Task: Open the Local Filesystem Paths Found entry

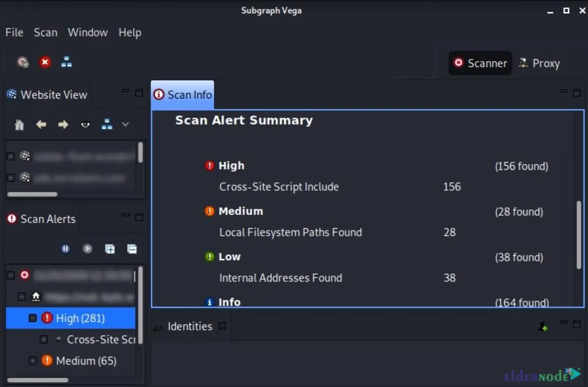Action: (291, 232)
